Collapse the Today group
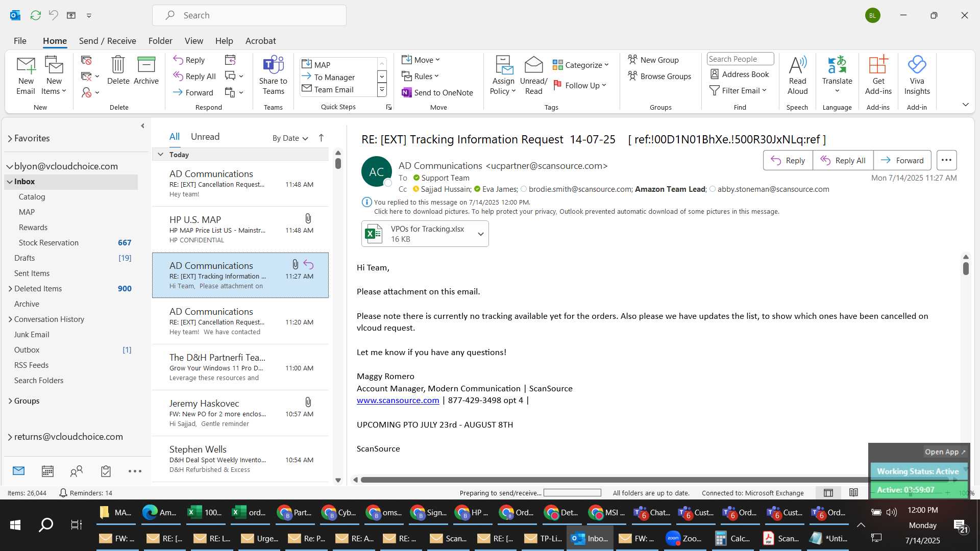 pos(160,155)
